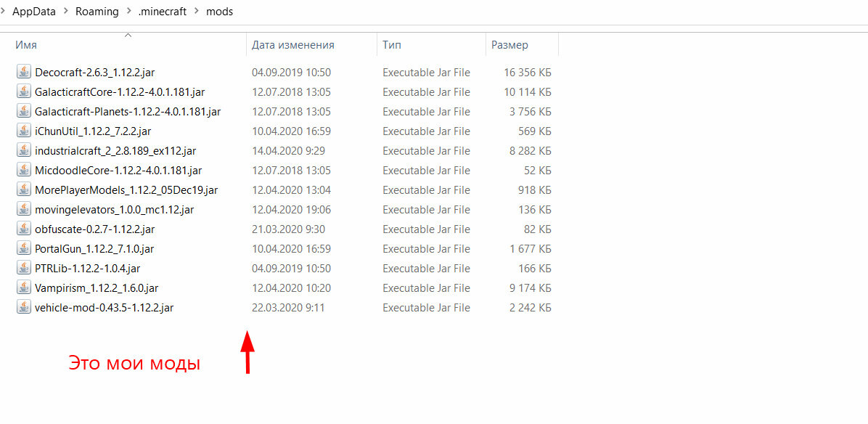
Task: Click the size value 9 174 КБ
Action: tap(531, 288)
